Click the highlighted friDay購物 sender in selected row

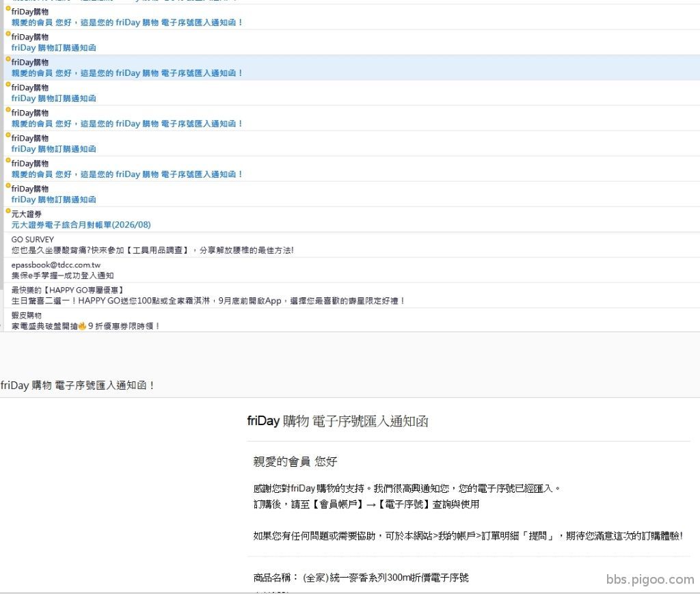(x=30, y=62)
